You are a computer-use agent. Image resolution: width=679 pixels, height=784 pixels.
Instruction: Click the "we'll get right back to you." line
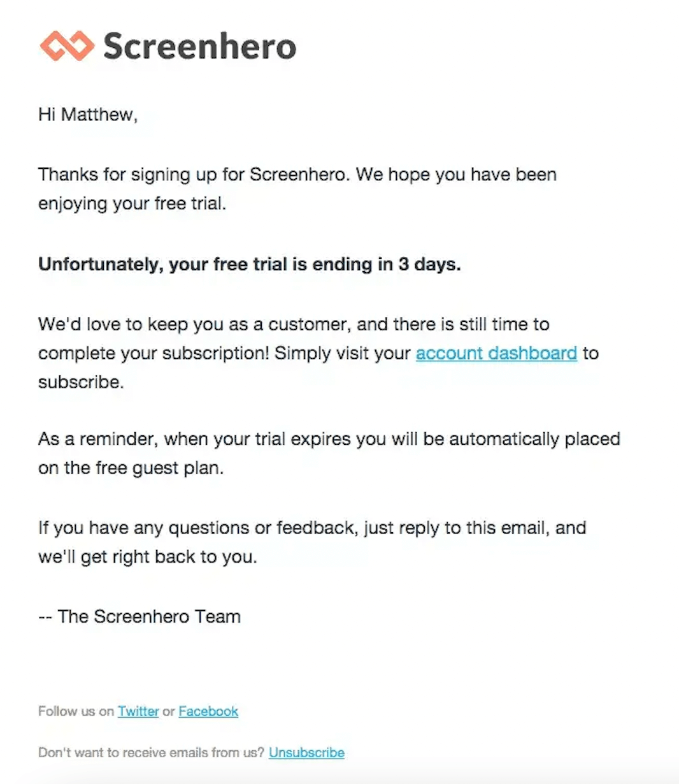147,556
